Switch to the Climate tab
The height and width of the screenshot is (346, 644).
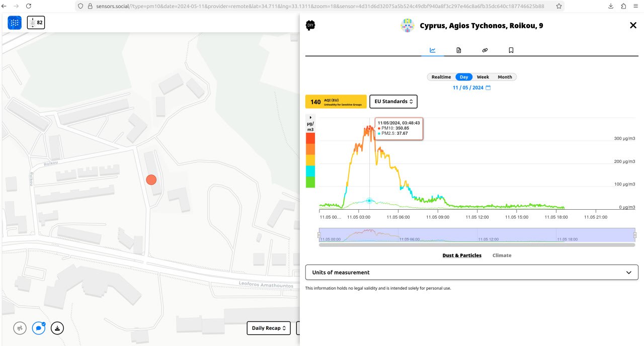(x=502, y=255)
